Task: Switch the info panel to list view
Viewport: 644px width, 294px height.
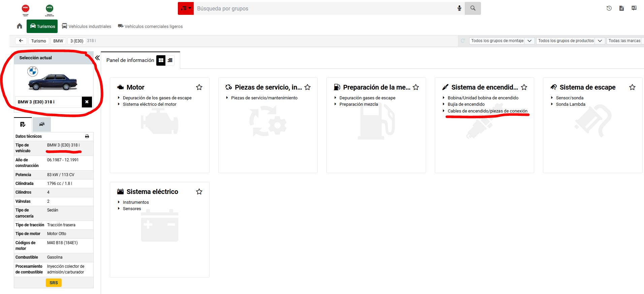Action: pos(170,60)
